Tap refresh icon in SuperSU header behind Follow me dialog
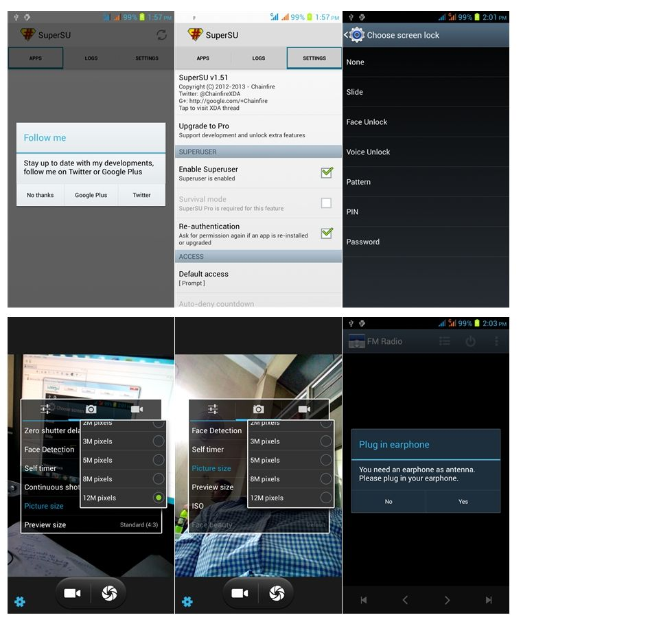Viewport: 672px width, 624px height. (x=161, y=35)
